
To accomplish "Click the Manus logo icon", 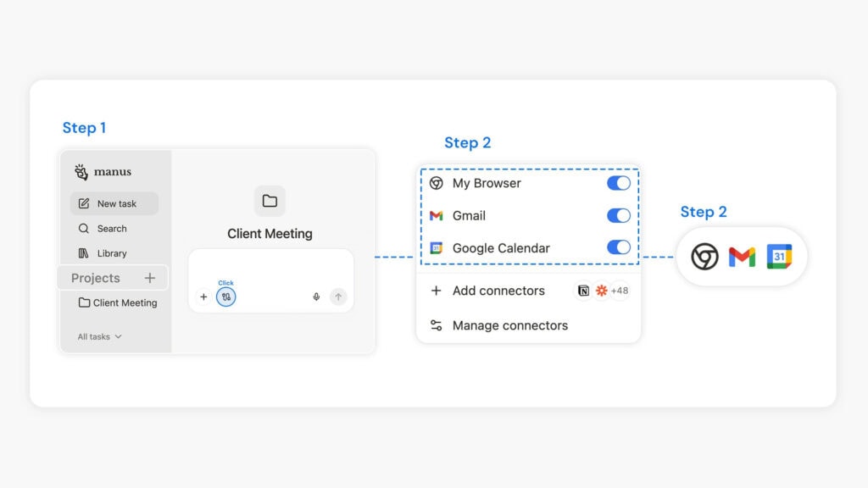I will [82, 171].
